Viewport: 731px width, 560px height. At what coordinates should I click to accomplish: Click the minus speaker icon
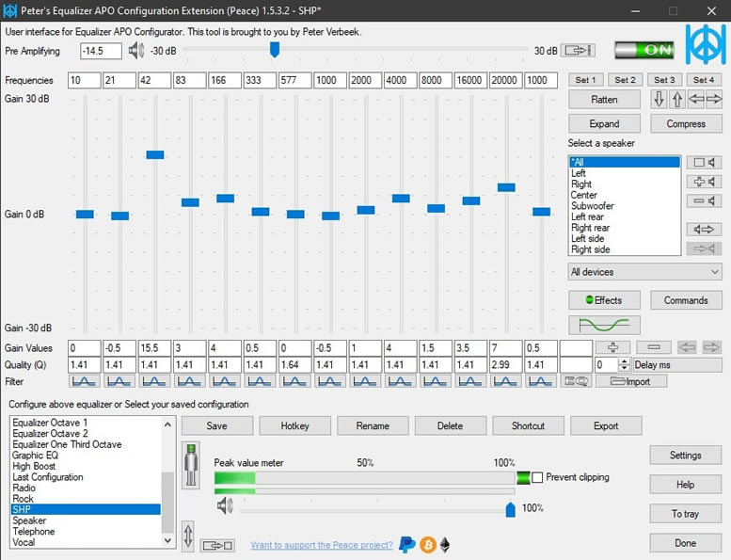(x=704, y=201)
